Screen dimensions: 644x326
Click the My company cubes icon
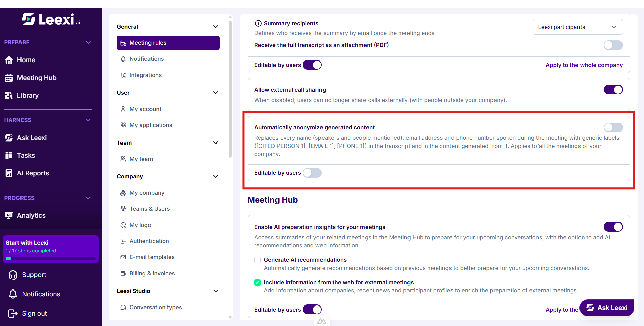tap(123, 193)
